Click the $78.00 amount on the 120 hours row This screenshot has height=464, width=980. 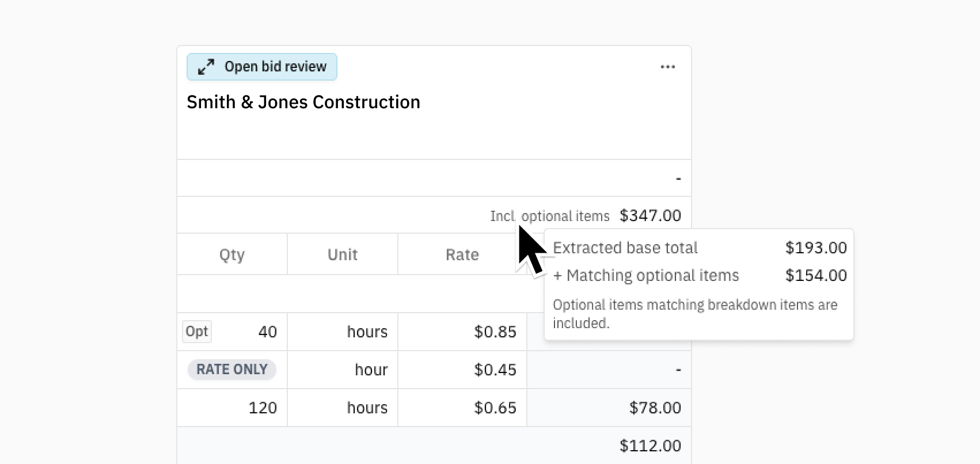pos(655,408)
